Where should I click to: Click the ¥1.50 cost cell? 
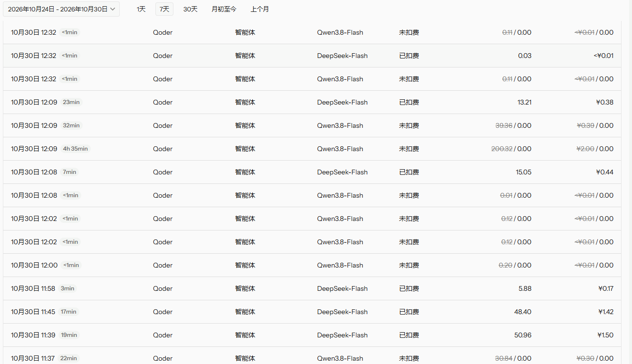(605, 335)
